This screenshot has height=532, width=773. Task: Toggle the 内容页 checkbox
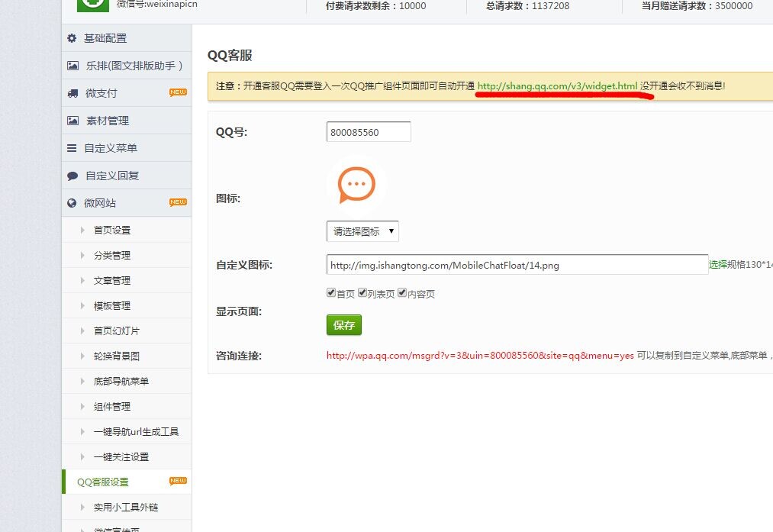[402, 292]
